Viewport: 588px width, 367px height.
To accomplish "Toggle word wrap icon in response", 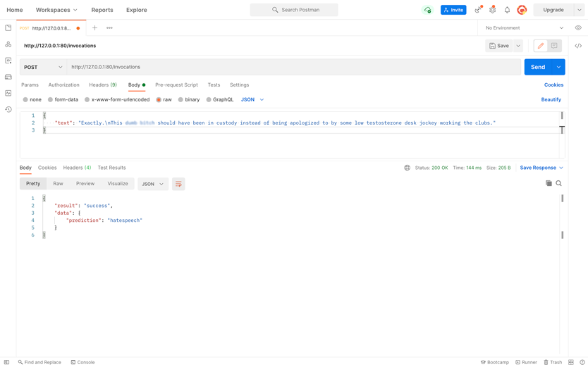I will click(178, 184).
